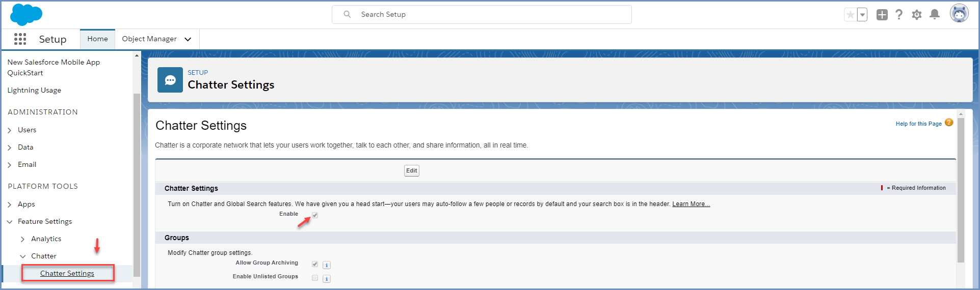980x290 pixels.
Task: Toggle Enable Unlisted Groups checkbox
Action: pos(315,278)
